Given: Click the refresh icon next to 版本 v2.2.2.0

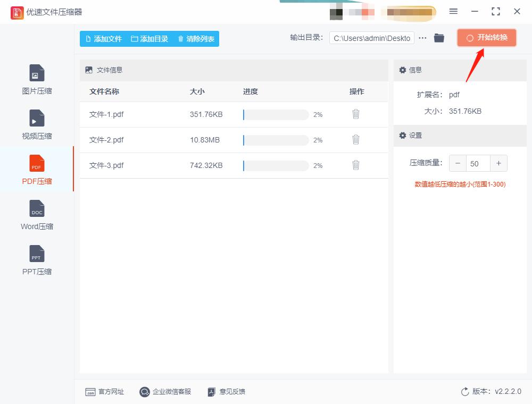Looking at the screenshot, I should pos(464,391).
